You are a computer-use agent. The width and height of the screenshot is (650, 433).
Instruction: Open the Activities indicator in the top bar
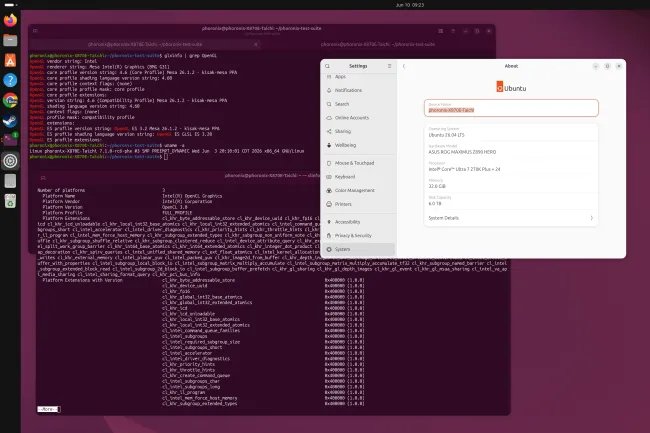(x=10, y=5)
